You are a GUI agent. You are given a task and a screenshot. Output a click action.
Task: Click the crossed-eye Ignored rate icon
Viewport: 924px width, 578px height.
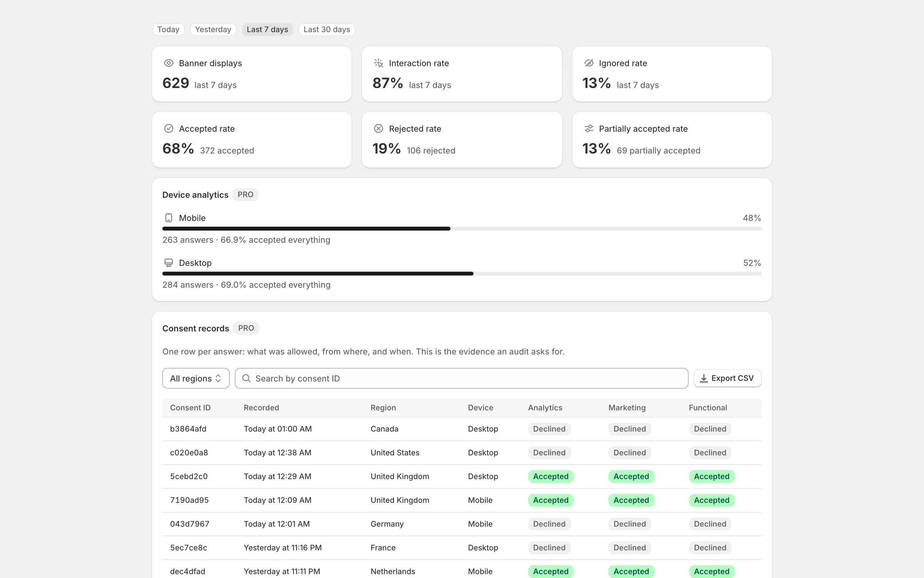click(x=589, y=63)
